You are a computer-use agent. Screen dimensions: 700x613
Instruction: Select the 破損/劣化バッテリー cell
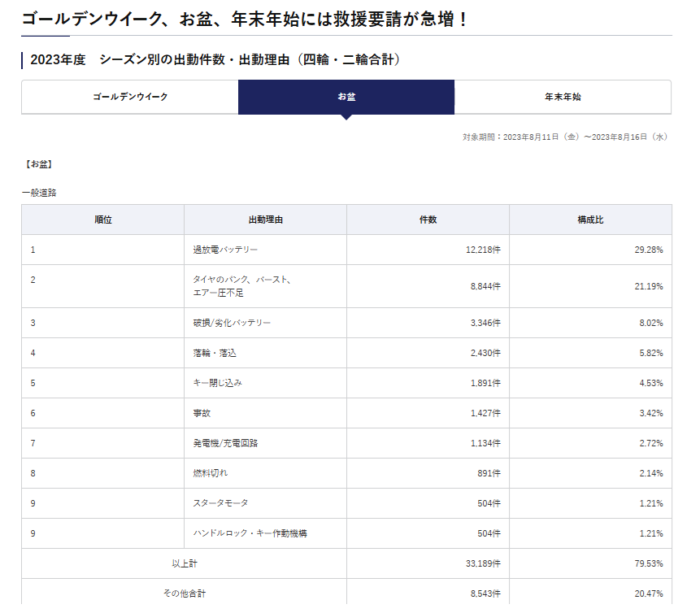pos(232,323)
